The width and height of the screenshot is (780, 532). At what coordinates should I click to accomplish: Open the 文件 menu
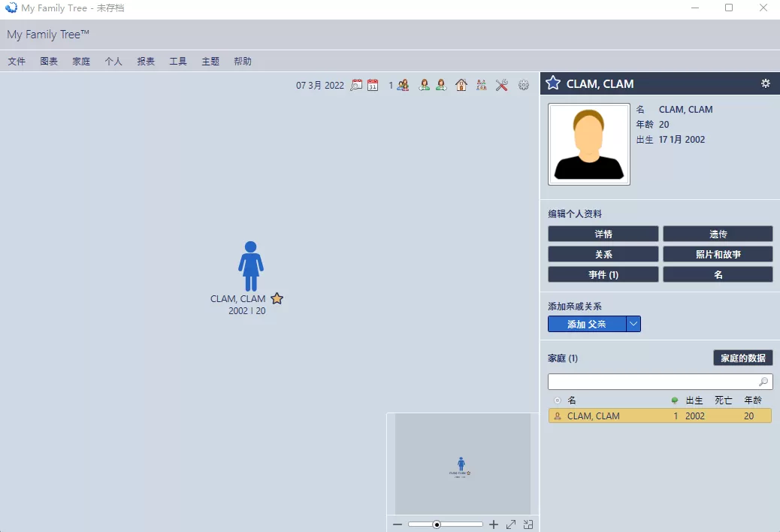(x=16, y=62)
